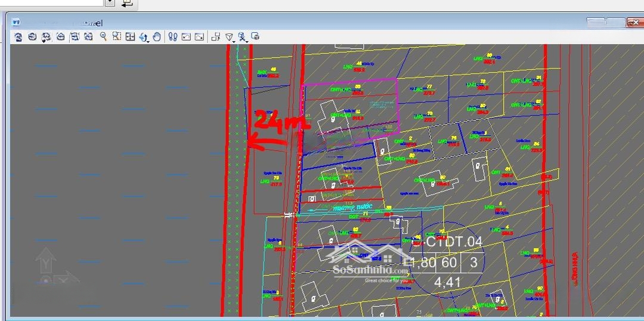
Task: Open the Clip Mask dropdown tool
Action: click(x=243, y=37)
